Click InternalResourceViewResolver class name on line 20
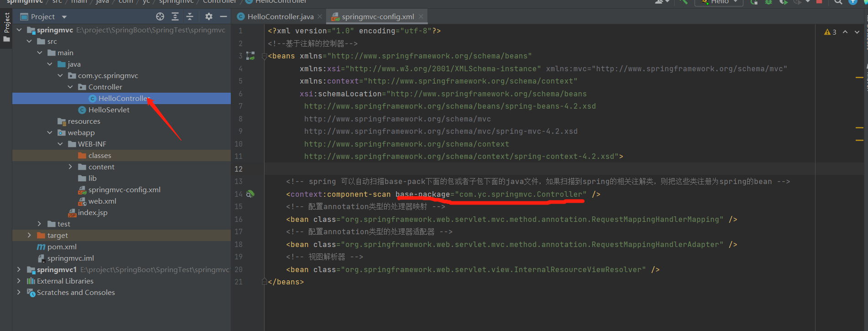The height and width of the screenshot is (331, 868). tap(577, 269)
